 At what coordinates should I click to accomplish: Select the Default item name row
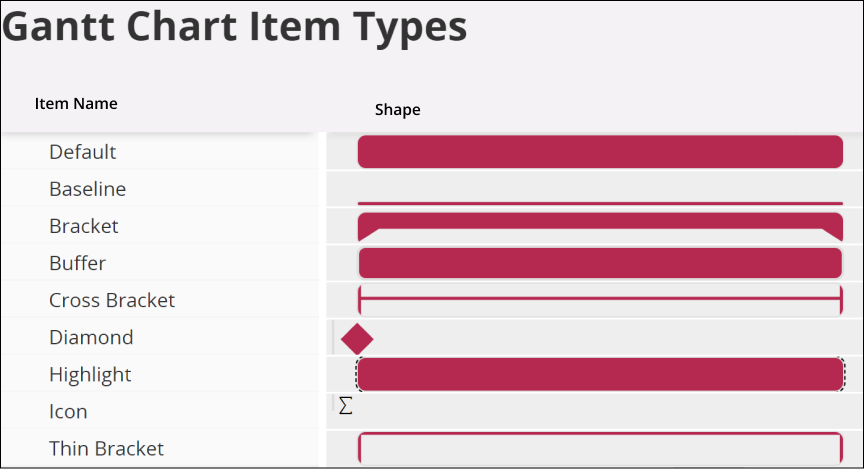click(83, 152)
